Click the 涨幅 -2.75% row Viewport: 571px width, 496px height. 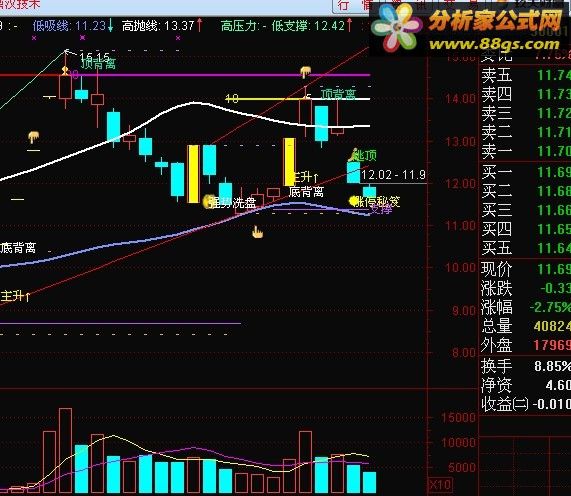pyautogui.click(x=525, y=307)
